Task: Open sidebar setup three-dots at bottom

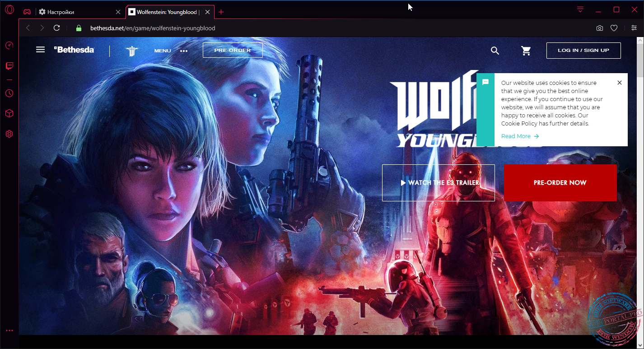Action: point(9,330)
